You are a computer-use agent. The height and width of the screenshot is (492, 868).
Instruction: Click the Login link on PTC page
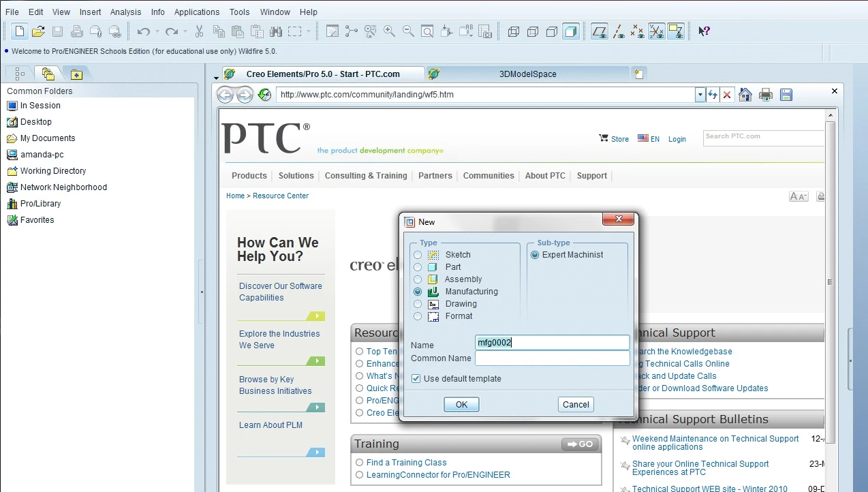click(677, 139)
